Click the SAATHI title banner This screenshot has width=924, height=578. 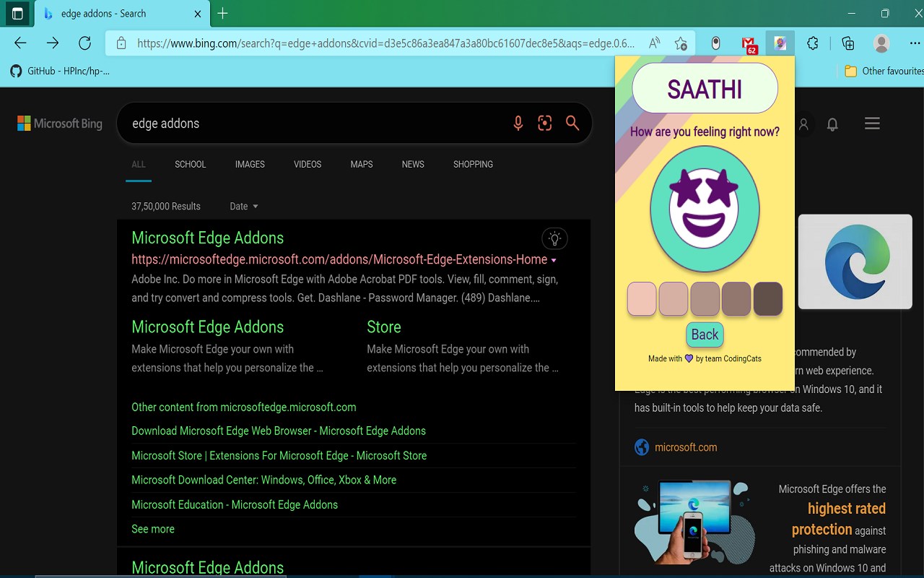tap(705, 88)
